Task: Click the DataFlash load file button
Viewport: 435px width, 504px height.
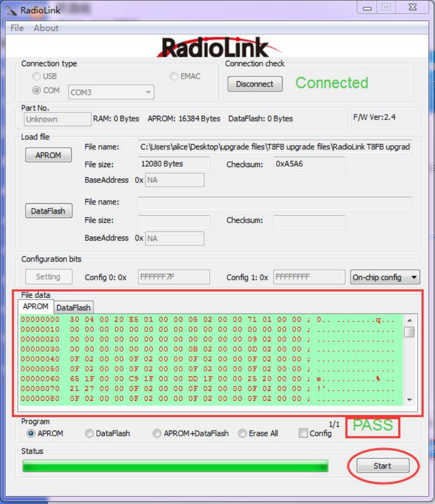Action: coord(49,211)
